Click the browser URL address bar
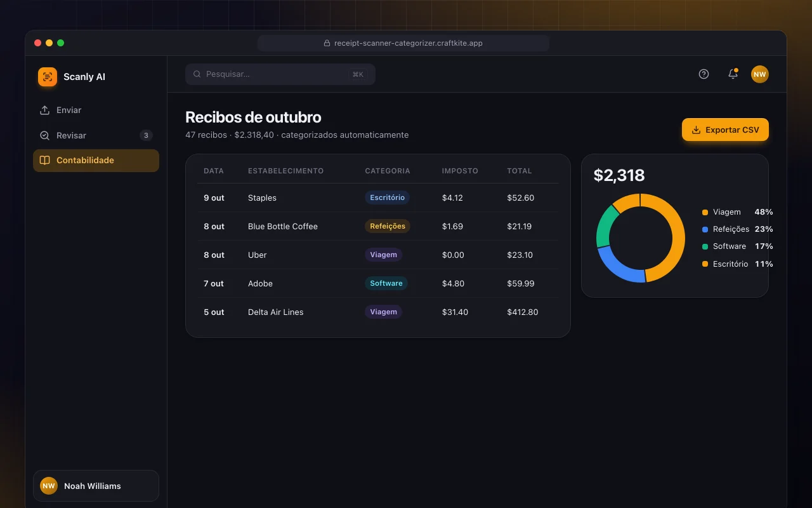 403,43
